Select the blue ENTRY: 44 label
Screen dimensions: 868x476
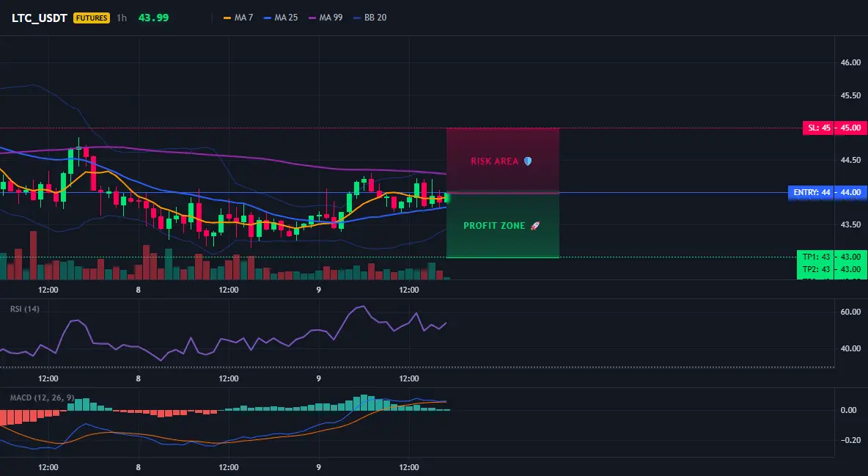(x=811, y=193)
